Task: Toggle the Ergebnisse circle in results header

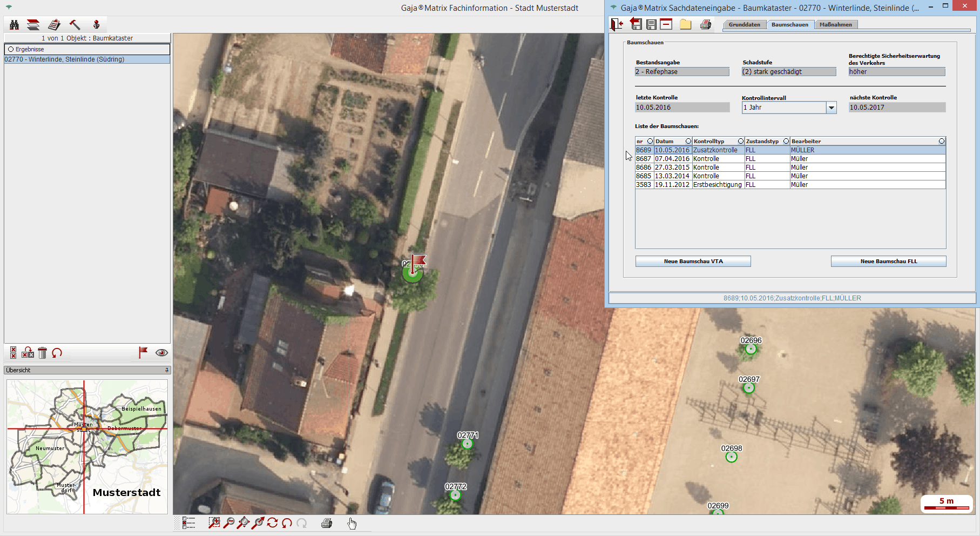Action: click(11, 49)
